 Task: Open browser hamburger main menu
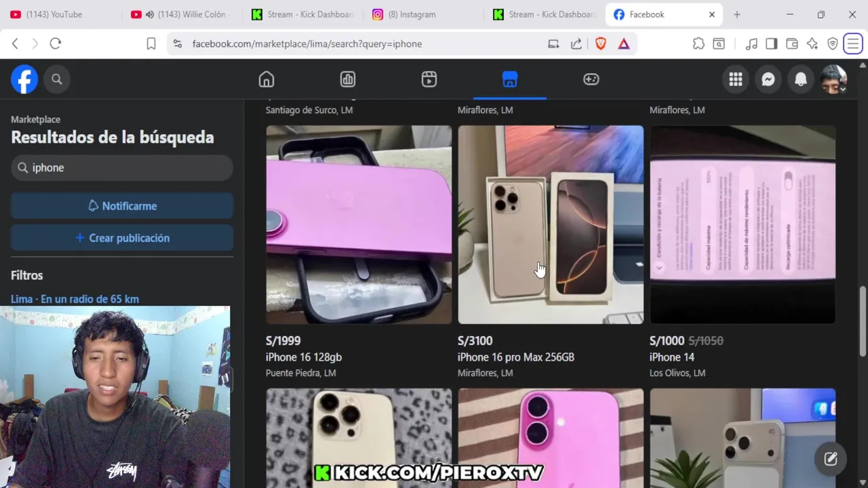[853, 43]
